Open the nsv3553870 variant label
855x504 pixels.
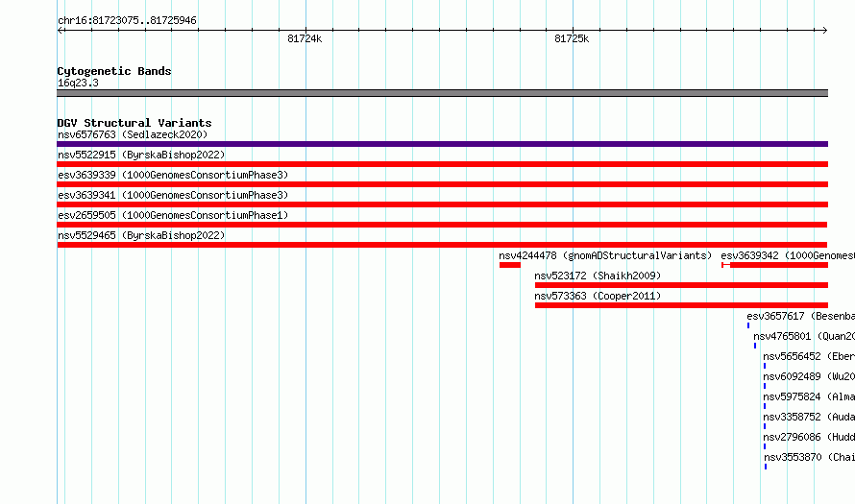point(809,457)
